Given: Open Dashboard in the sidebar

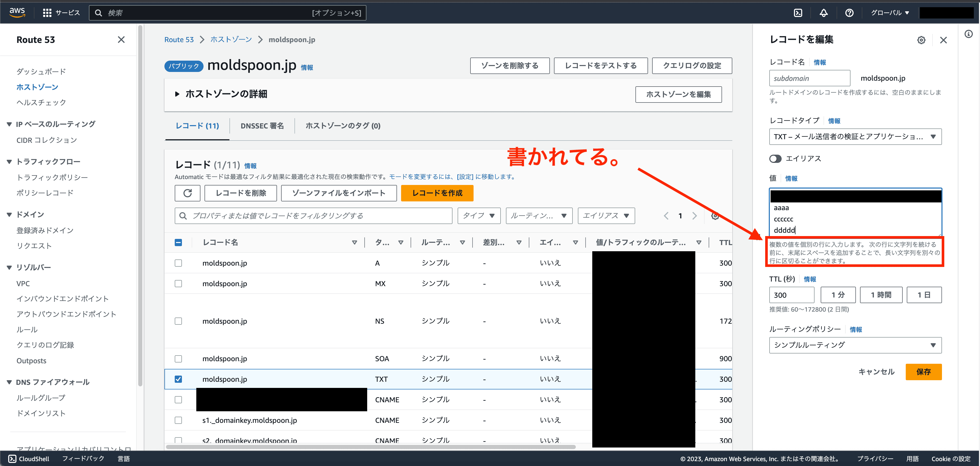Looking at the screenshot, I should pyautogui.click(x=41, y=71).
